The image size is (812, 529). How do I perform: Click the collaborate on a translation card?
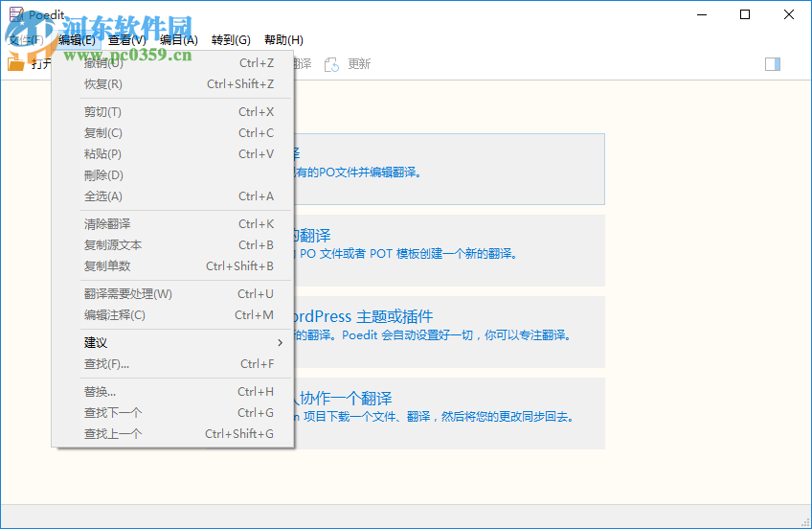point(449,413)
